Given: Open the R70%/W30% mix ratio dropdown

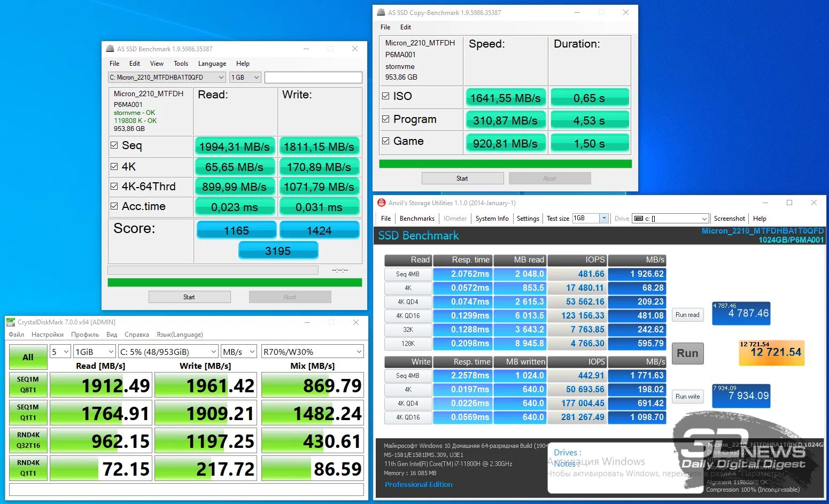Looking at the screenshot, I should [x=313, y=352].
